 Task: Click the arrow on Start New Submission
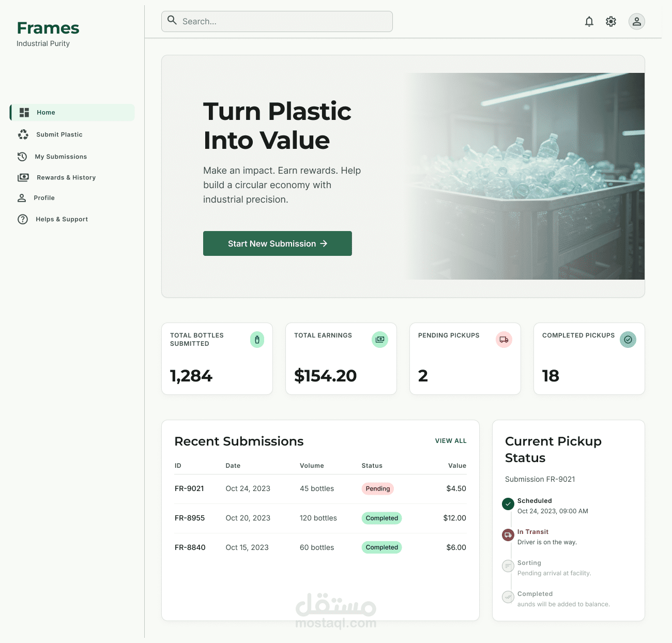(x=324, y=243)
